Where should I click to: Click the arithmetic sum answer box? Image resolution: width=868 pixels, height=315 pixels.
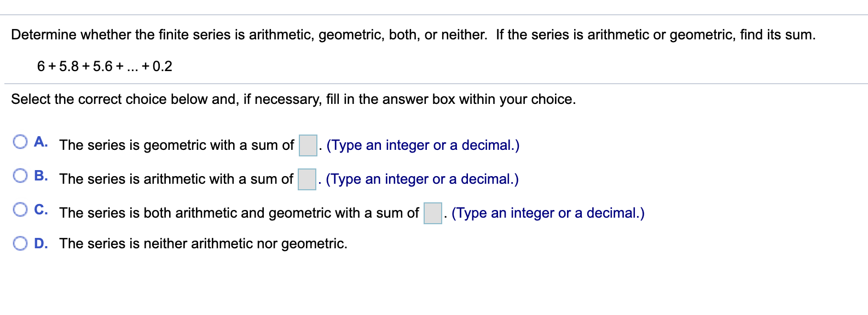tap(307, 179)
